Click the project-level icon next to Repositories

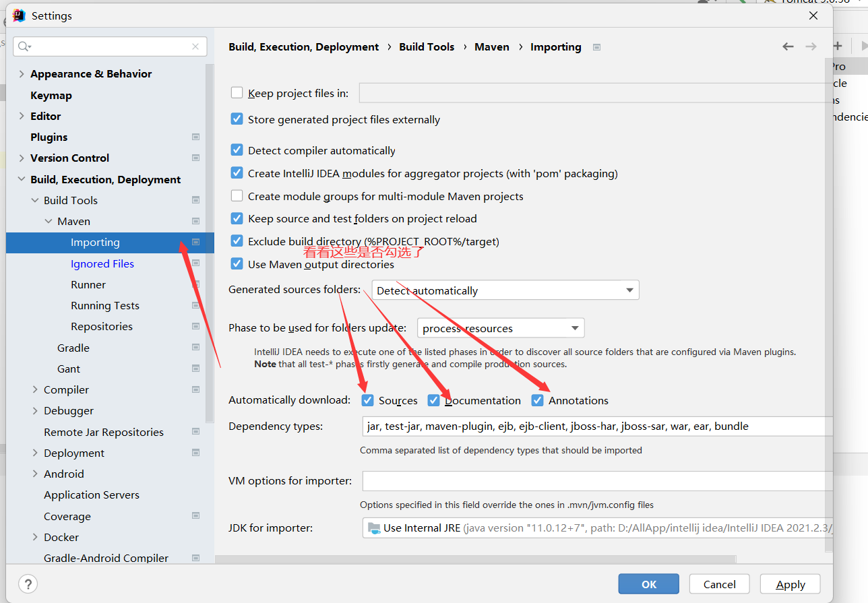[195, 326]
